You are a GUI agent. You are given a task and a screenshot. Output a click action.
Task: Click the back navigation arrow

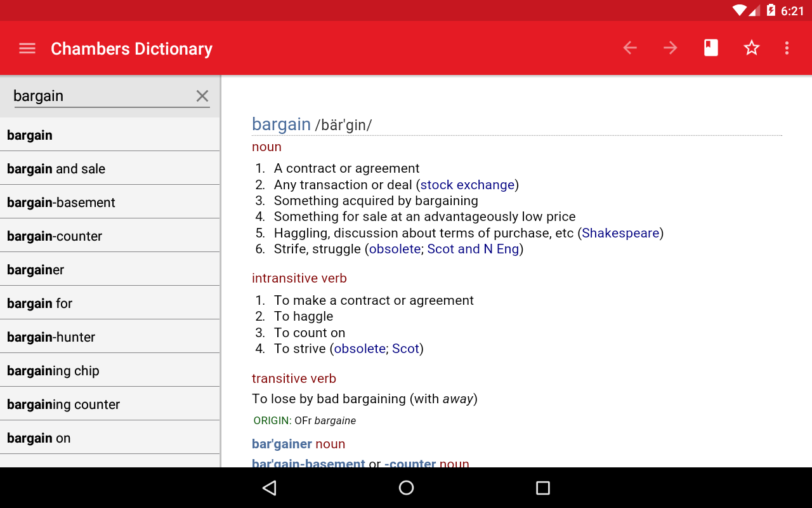(x=629, y=48)
